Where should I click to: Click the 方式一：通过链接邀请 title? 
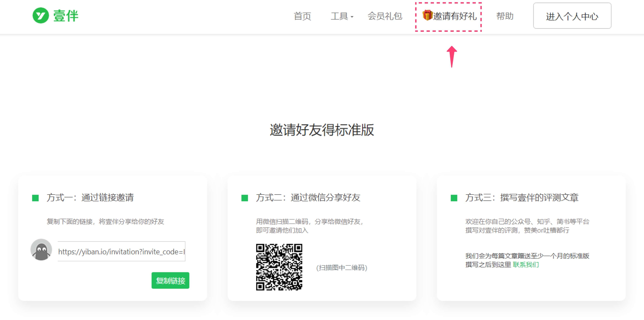(x=90, y=198)
